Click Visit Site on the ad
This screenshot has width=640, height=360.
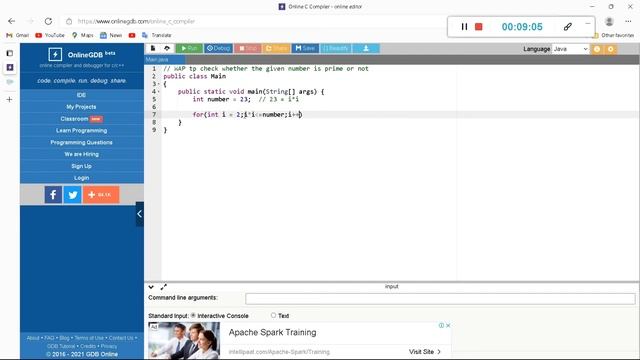click(424, 351)
